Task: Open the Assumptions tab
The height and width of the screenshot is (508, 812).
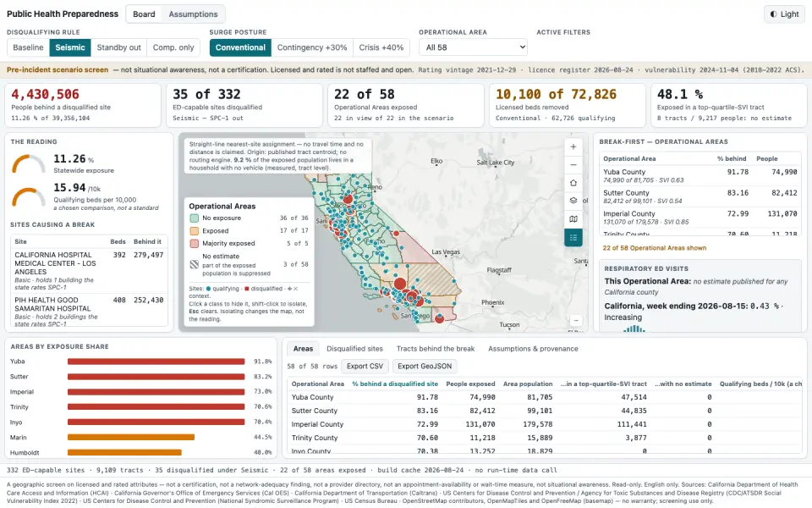Action: [193, 14]
